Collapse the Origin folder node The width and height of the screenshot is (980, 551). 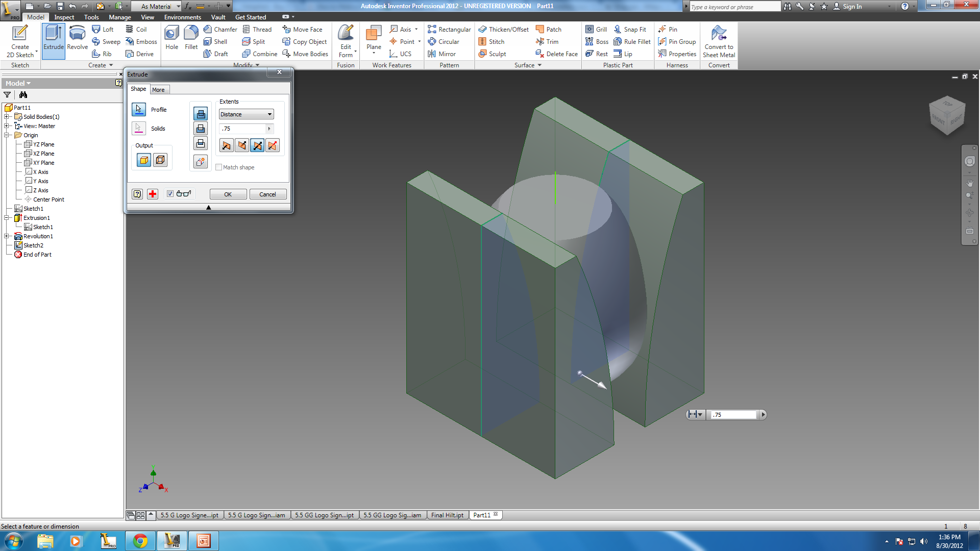tap(7, 135)
